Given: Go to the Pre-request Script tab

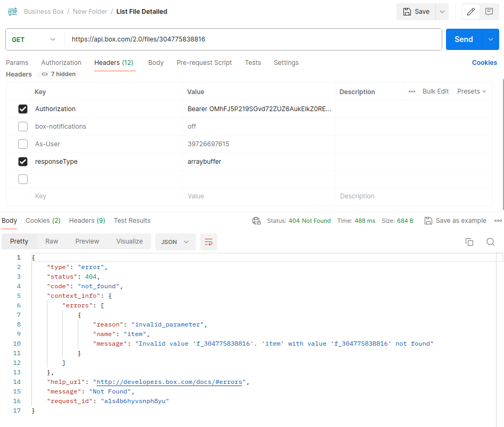Looking at the screenshot, I should click(x=204, y=63).
